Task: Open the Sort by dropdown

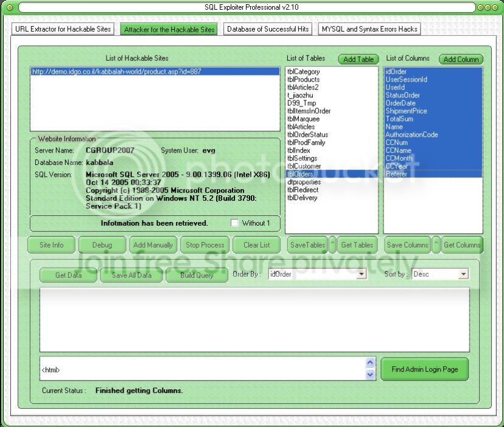Action: tap(463, 274)
